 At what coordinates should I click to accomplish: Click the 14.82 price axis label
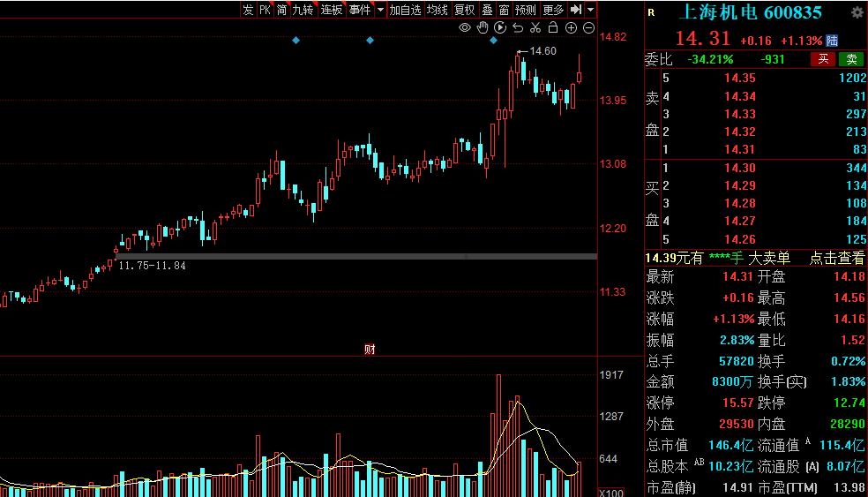(x=613, y=37)
